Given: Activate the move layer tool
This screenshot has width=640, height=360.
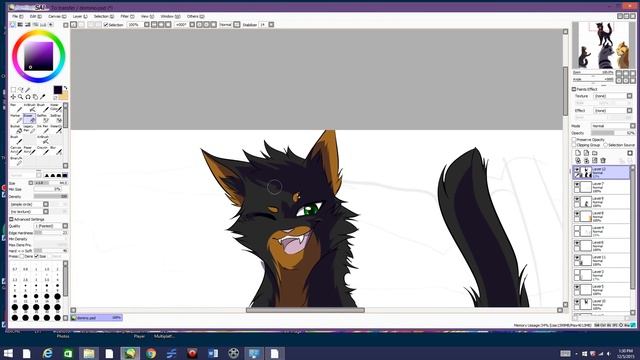Looking at the screenshot, I should tap(13, 97).
